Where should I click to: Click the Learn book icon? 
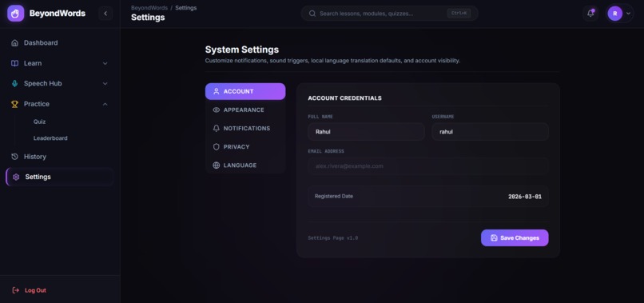[x=15, y=63]
